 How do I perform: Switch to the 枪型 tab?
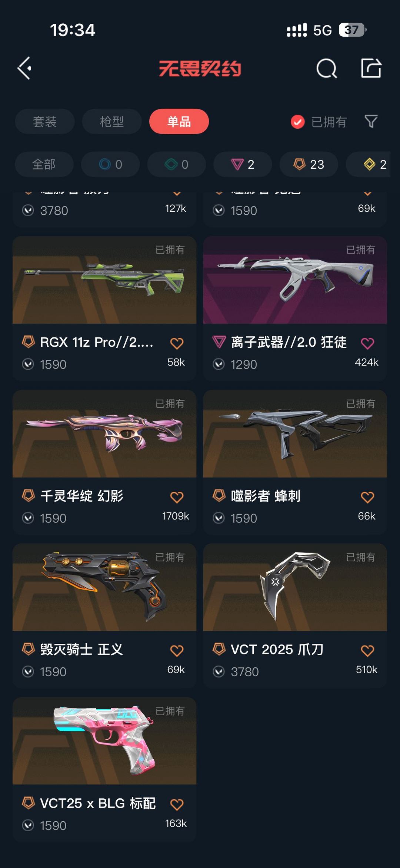(x=112, y=121)
